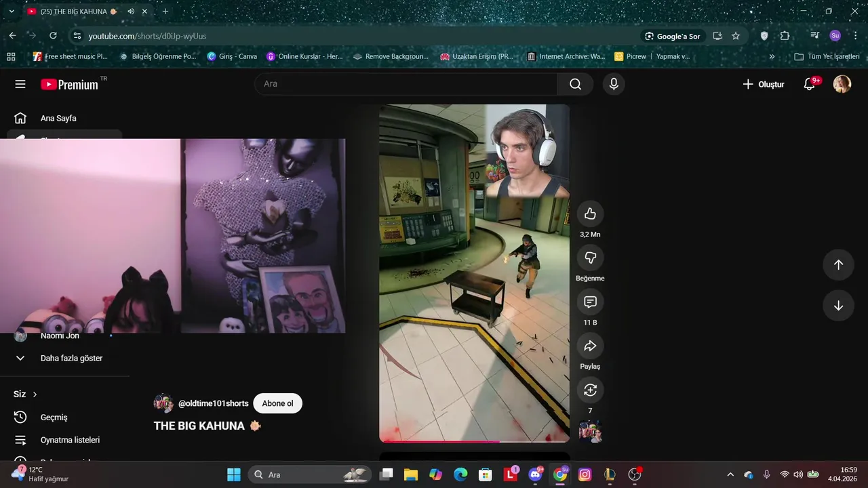Remix this short
The height and width of the screenshot is (488, 868).
coord(590,390)
